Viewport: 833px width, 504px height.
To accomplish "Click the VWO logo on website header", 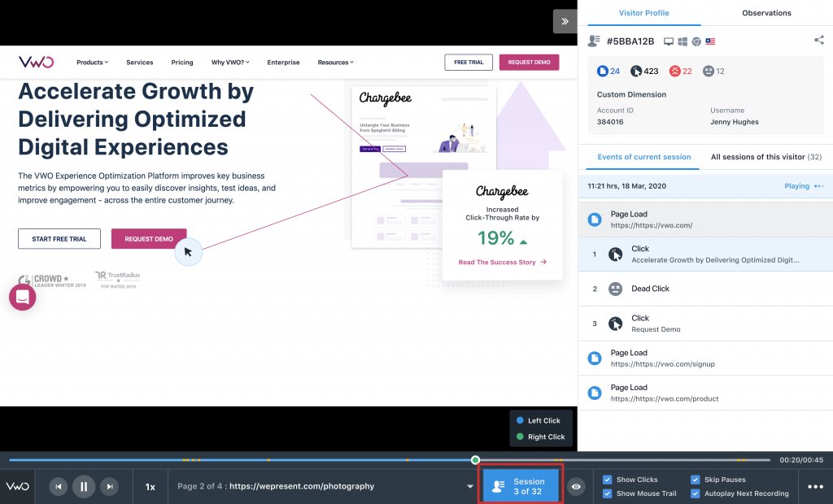I will point(36,62).
